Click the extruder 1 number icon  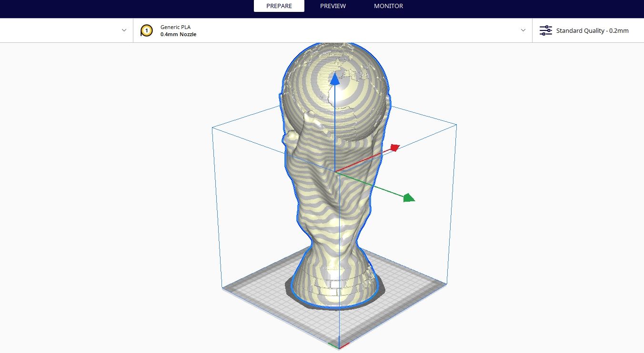click(146, 30)
